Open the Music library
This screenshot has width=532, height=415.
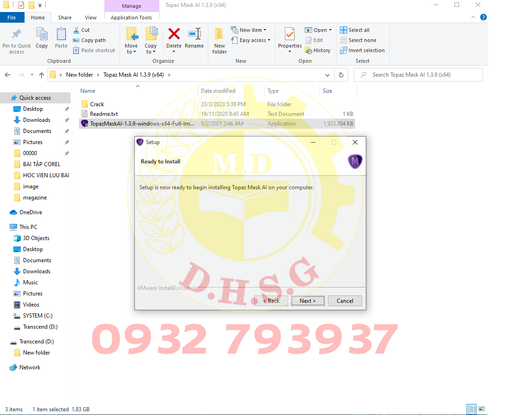tap(30, 283)
